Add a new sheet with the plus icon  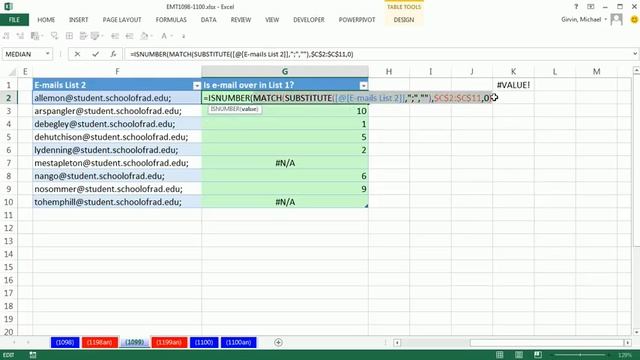(278, 342)
